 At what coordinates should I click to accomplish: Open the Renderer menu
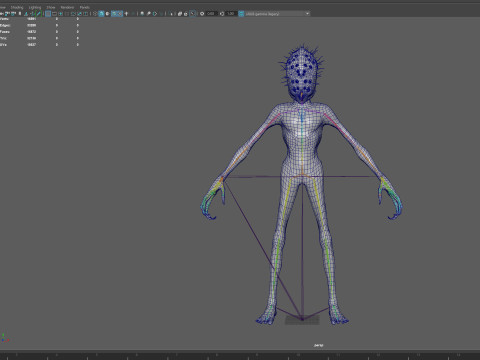(67, 7)
